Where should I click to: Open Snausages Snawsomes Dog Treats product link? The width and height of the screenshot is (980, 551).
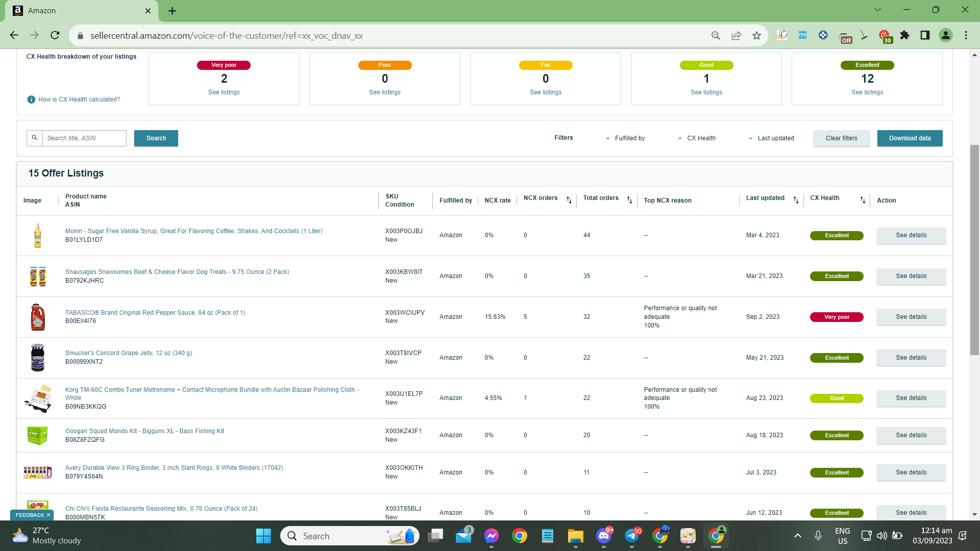point(177,272)
